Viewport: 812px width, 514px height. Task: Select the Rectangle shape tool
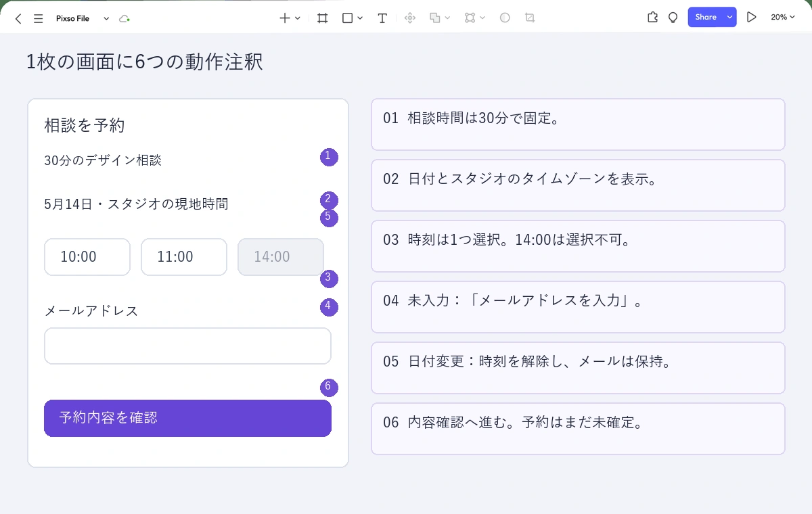pyautogui.click(x=347, y=18)
